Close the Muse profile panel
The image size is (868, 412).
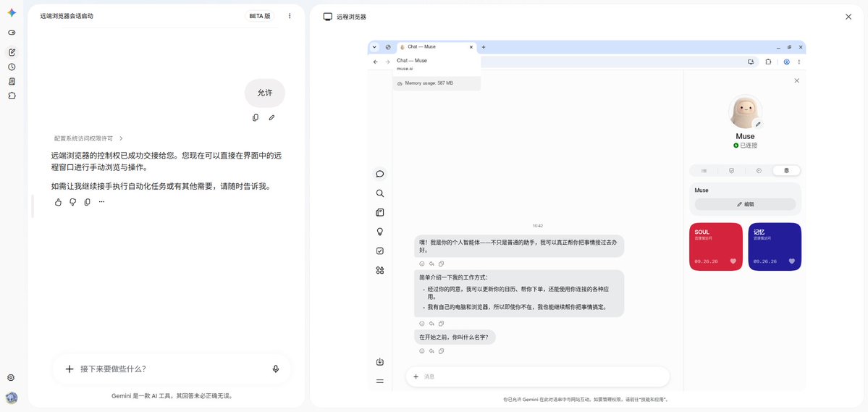click(x=796, y=81)
